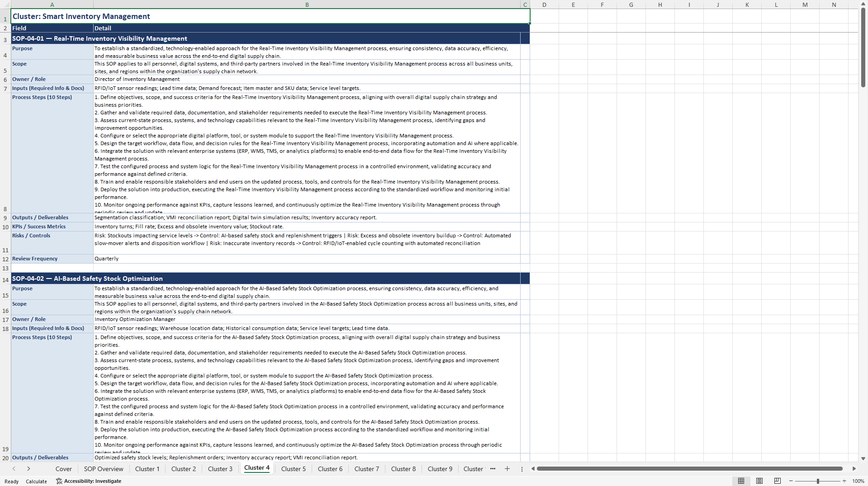Open hidden sheet tabs ellipsis

click(x=493, y=469)
